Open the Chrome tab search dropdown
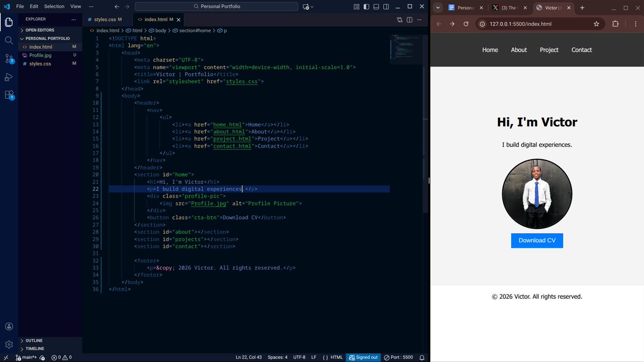The height and width of the screenshot is (362, 644). click(438, 8)
